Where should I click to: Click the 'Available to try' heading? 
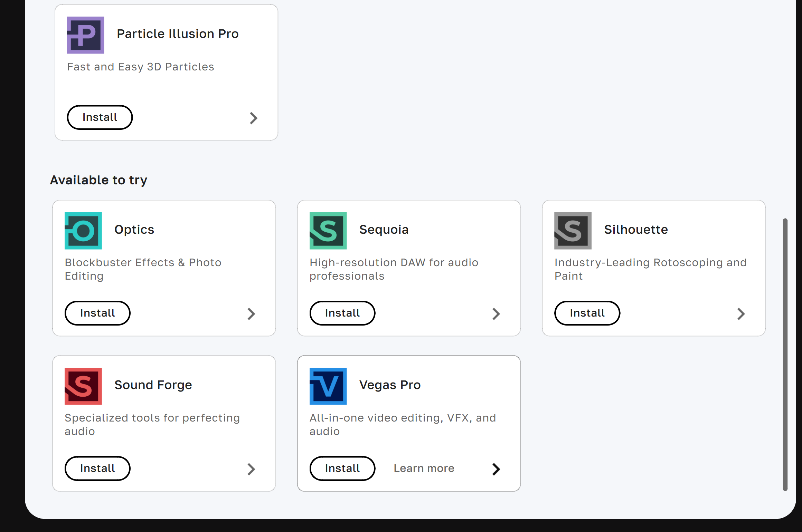pyautogui.click(x=99, y=180)
